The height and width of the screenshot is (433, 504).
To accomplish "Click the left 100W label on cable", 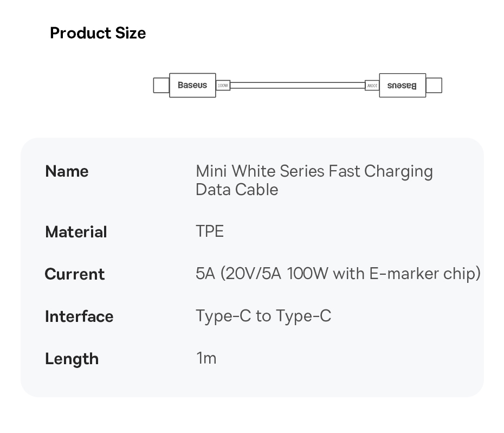I will pos(223,86).
